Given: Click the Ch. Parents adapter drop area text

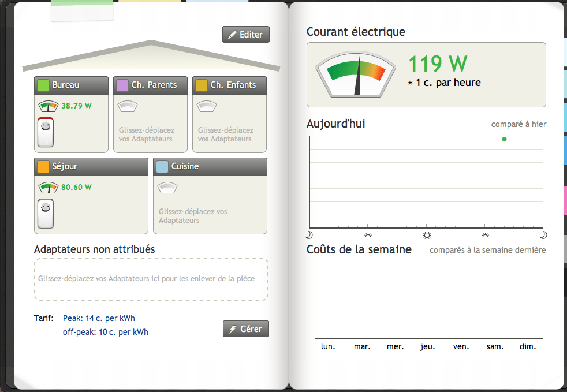Looking at the screenshot, I should pyautogui.click(x=147, y=135).
